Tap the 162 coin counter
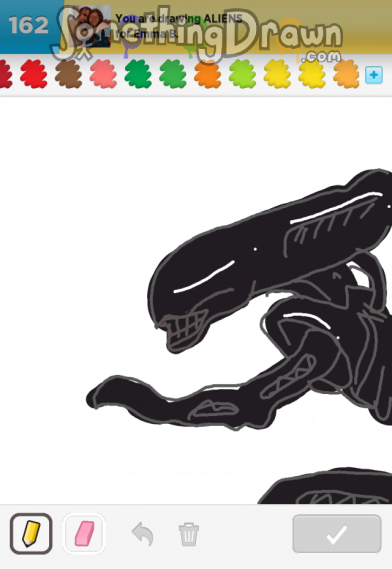The width and height of the screenshot is (392, 569). click(29, 25)
